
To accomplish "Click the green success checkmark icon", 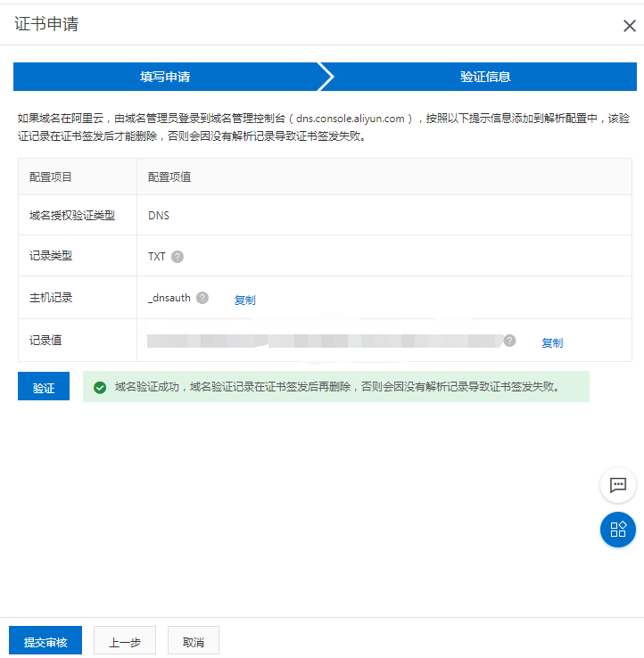I will [100, 388].
